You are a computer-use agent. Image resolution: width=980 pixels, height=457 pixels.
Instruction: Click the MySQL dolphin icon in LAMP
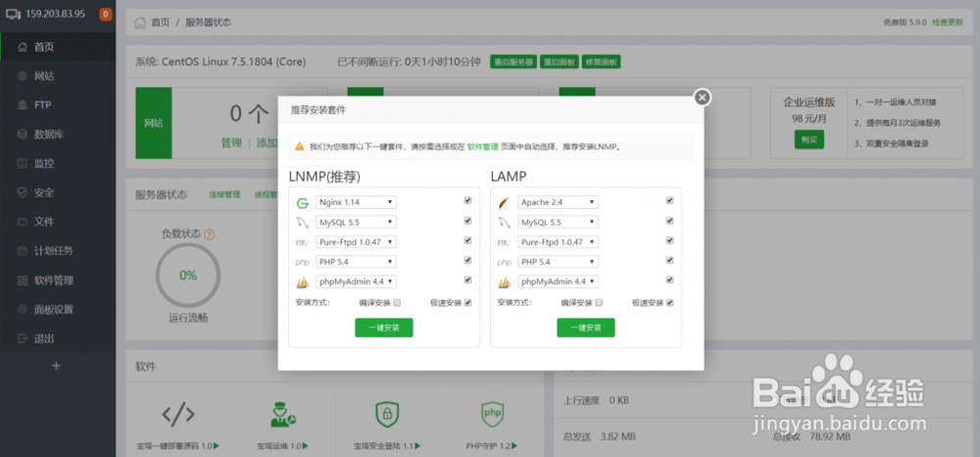pyautogui.click(x=505, y=223)
